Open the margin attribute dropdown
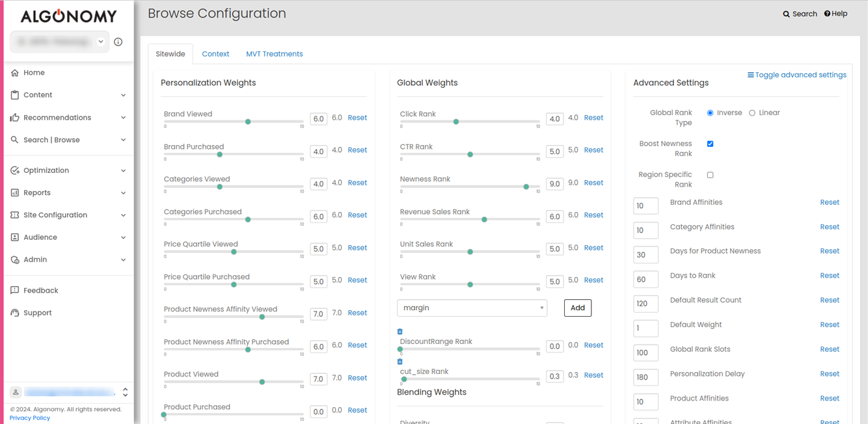 [x=472, y=308]
